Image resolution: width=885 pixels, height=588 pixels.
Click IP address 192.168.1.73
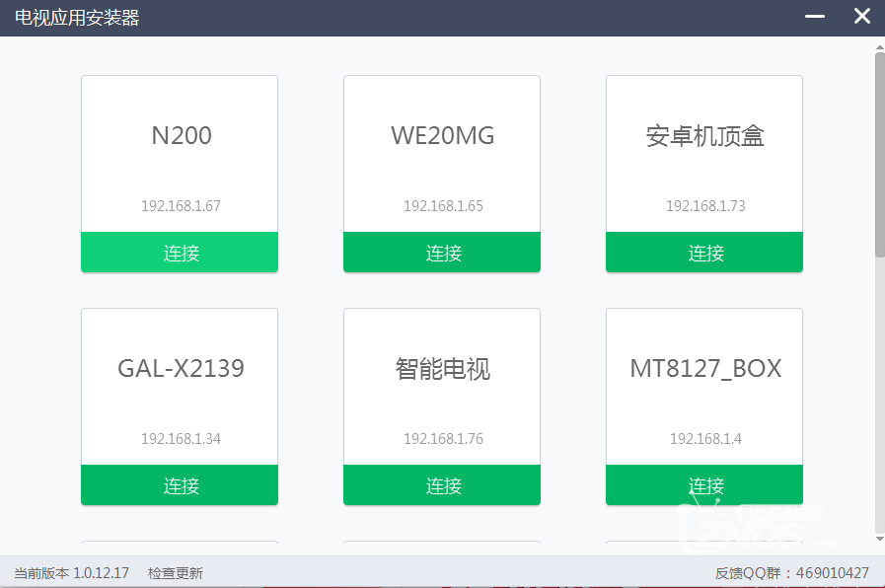705,206
